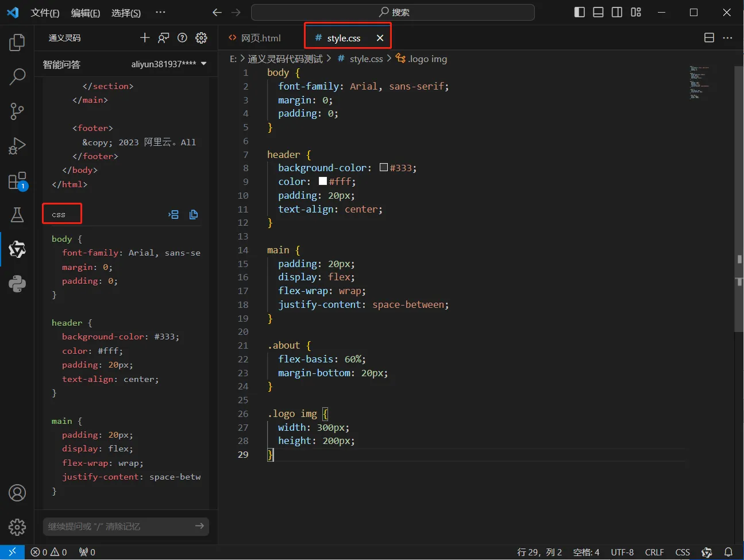Open the 文件(F) menu
The width and height of the screenshot is (744, 560).
click(x=45, y=13)
